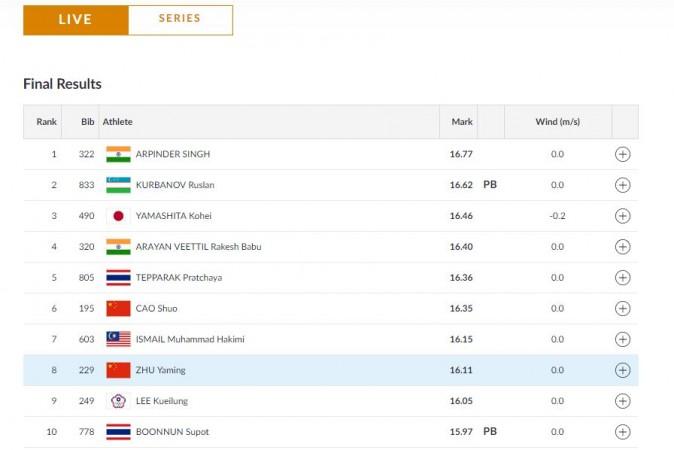Click bib number 778
Viewport: 674px width, 450px height.
(x=86, y=432)
